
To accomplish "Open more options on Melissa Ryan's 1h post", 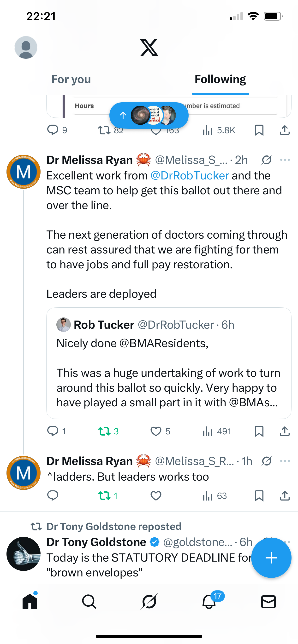I will [285, 461].
